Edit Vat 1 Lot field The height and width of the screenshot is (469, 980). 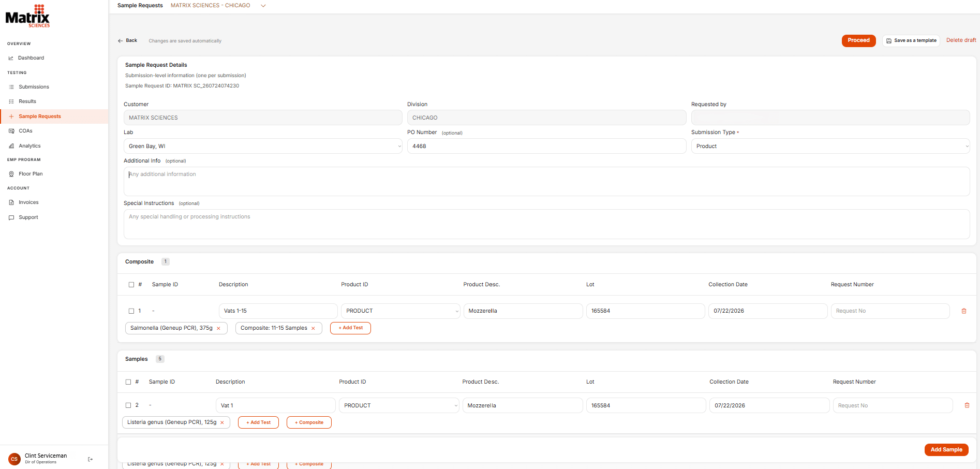(646, 405)
